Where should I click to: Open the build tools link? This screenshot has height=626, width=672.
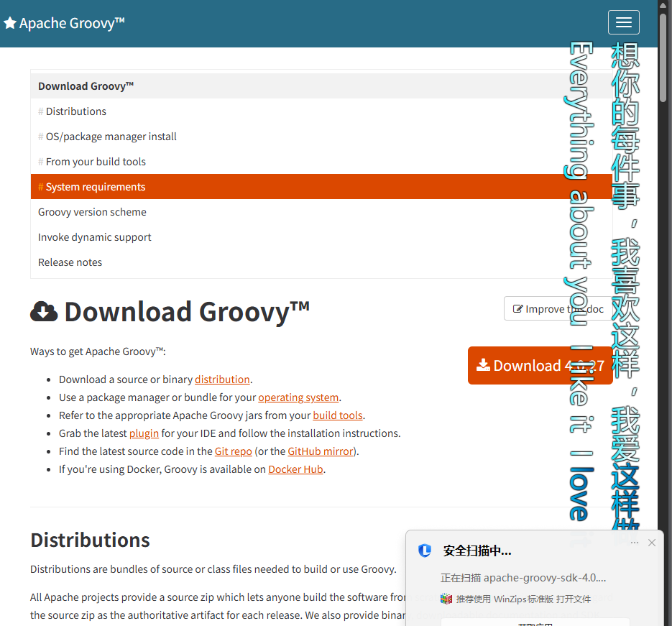338,415
